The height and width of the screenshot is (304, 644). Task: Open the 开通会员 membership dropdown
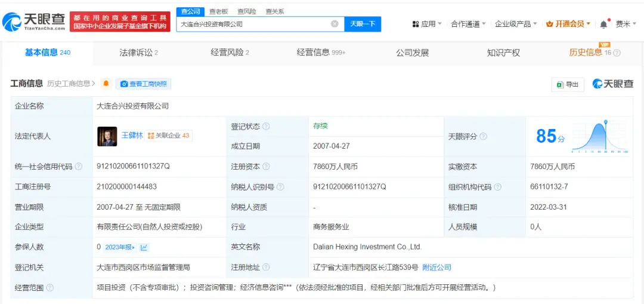point(568,24)
